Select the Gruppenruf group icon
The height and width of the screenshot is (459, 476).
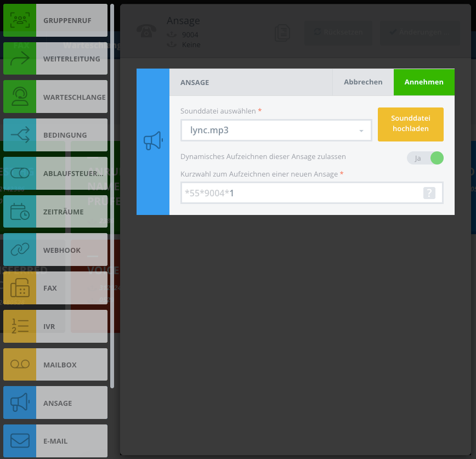click(20, 20)
